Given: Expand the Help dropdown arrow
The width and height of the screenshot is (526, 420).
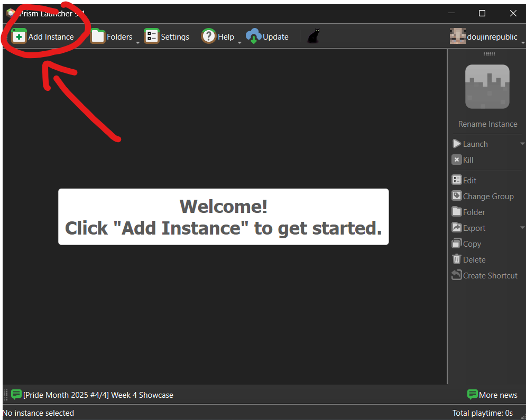Looking at the screenshot, I should [x=239, y=42].
